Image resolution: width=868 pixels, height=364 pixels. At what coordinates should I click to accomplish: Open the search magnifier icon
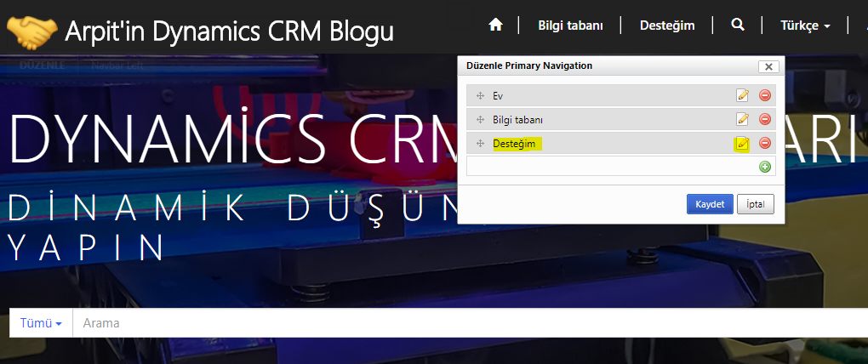(x=737, y=25)
